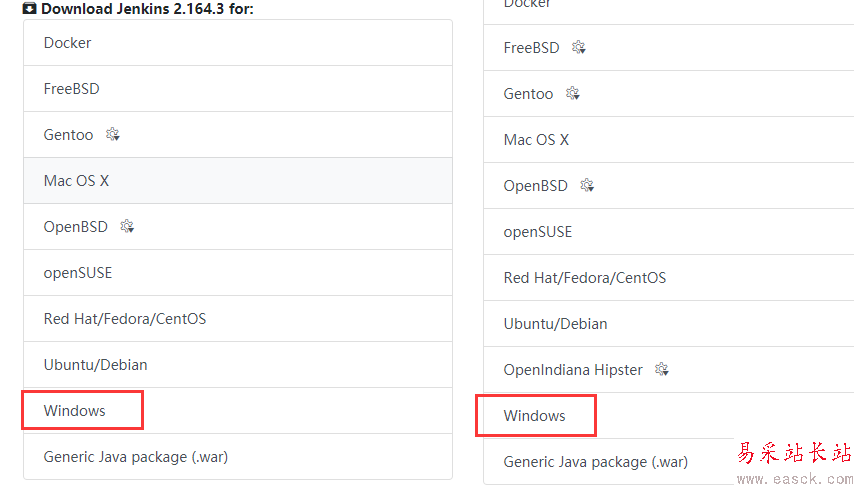854x494 pixels.
Task: Choose Ubuntu/Debian in the right list
Action: [x=556, y=324]
